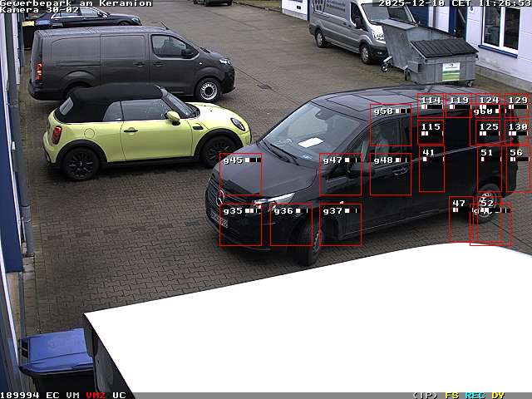
Task: Select detection region g58
Action: pos(390,126)
